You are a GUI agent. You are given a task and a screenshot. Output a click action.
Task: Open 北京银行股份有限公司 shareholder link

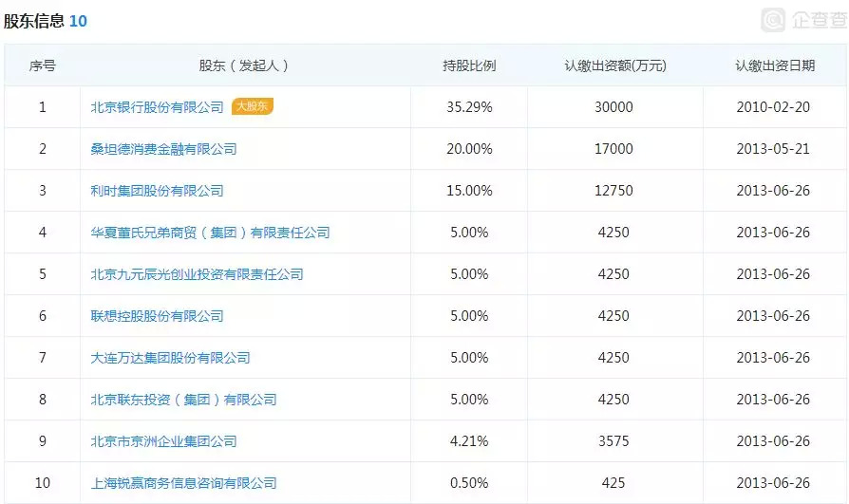157,107
